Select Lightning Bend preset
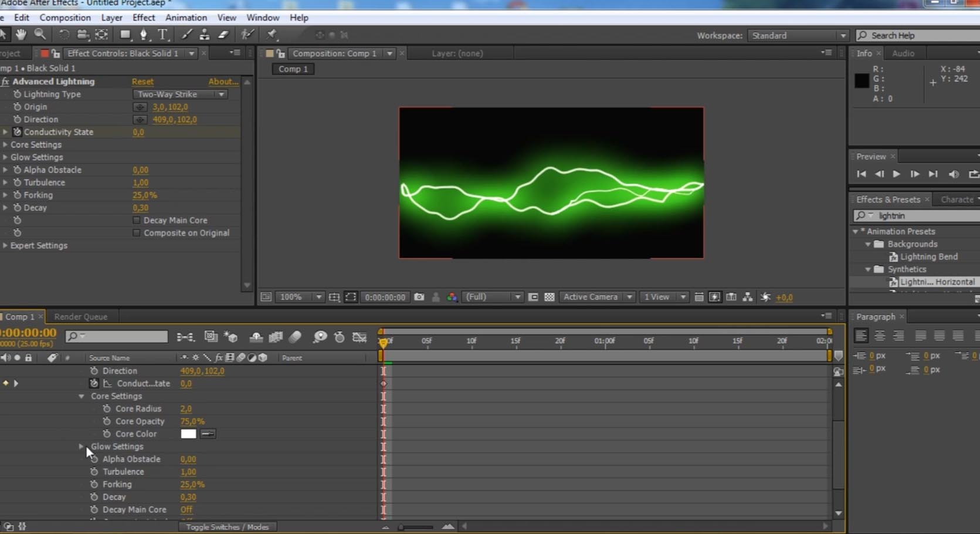Viewport: 980px width, 534px height. [x=929, y=256]
